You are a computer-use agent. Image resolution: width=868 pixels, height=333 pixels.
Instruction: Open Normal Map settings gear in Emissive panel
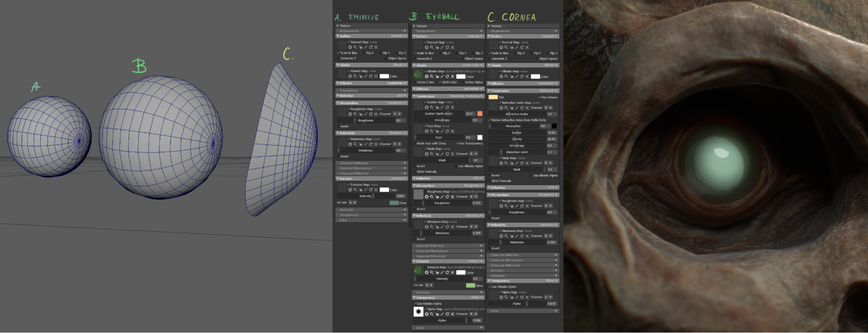350,47
